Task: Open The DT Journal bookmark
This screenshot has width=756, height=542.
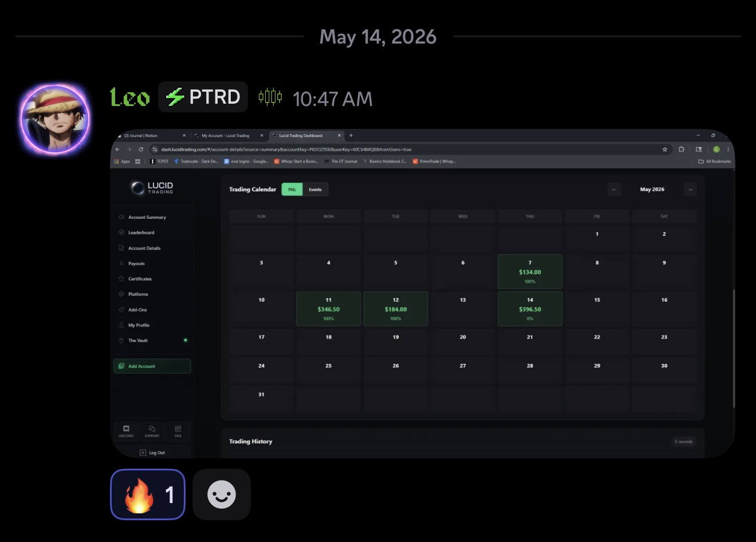Action: [341, 162]
